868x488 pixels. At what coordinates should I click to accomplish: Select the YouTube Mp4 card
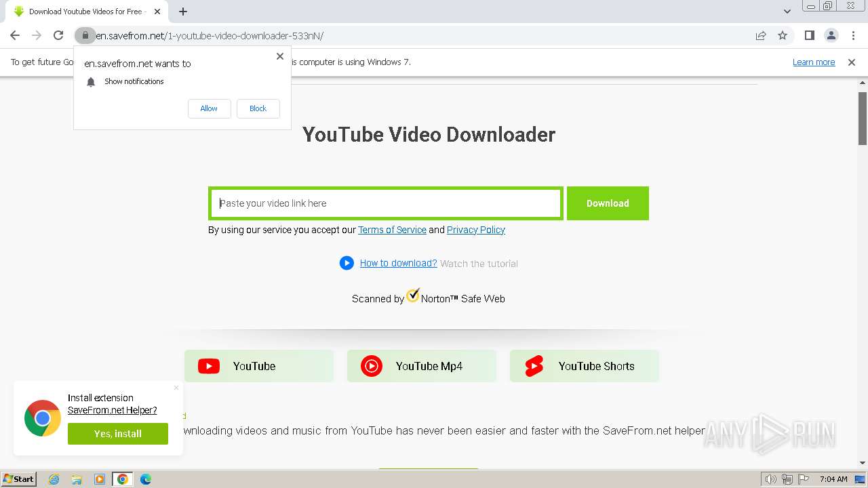[x=422, y=366]
